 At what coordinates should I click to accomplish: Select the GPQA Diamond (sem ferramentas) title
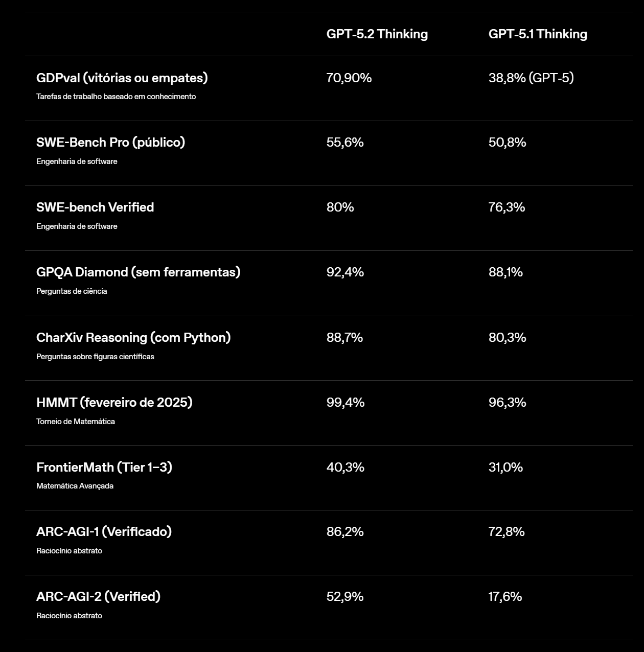pyautogui.click(x=138, y=272)
